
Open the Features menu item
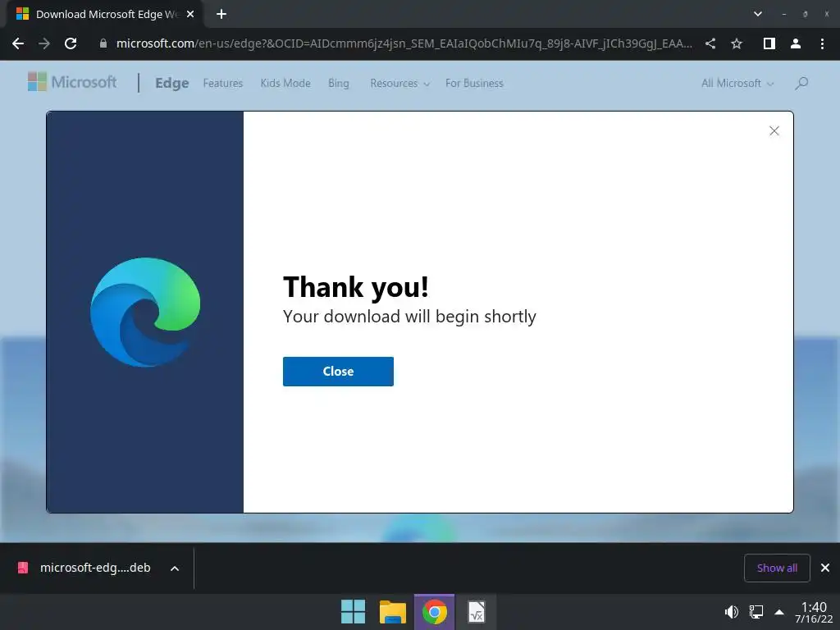pyautogui.click(x=223, y=83)
